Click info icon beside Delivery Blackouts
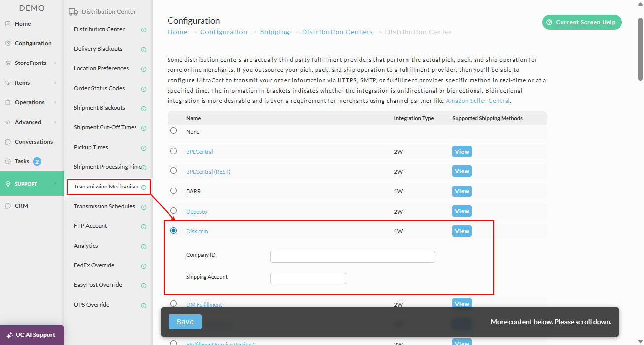The image size is (644, 345). (144, 50)
